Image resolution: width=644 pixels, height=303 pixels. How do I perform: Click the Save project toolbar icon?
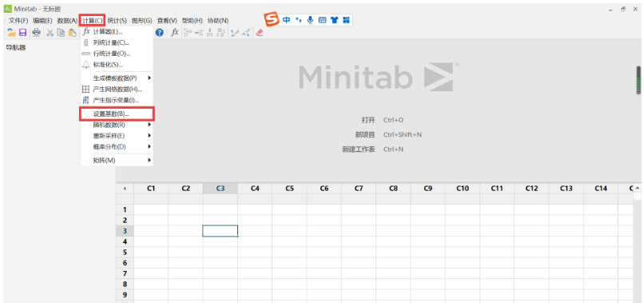pyautogui.click(x=23, y=33)
